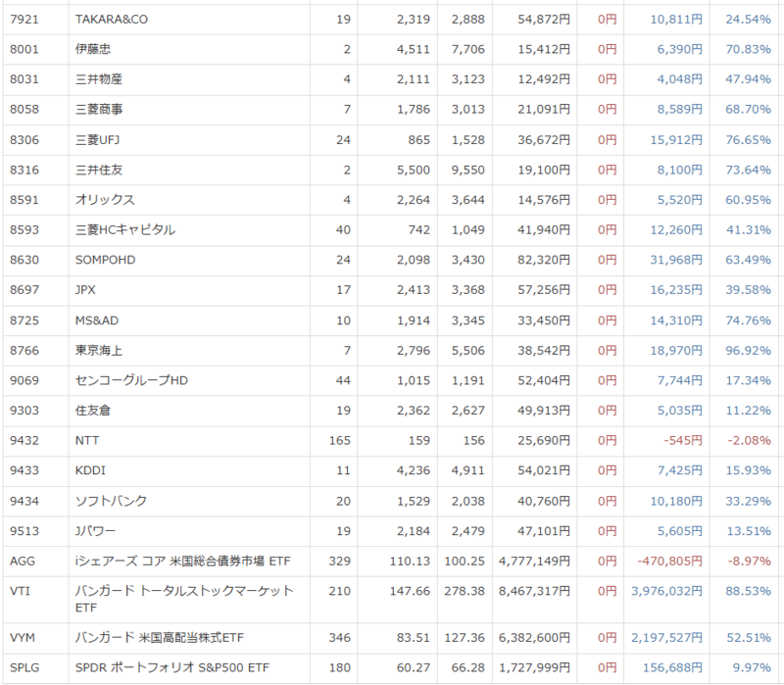
Task: Select the JPX stock name
Action: [x=85, y=290]
